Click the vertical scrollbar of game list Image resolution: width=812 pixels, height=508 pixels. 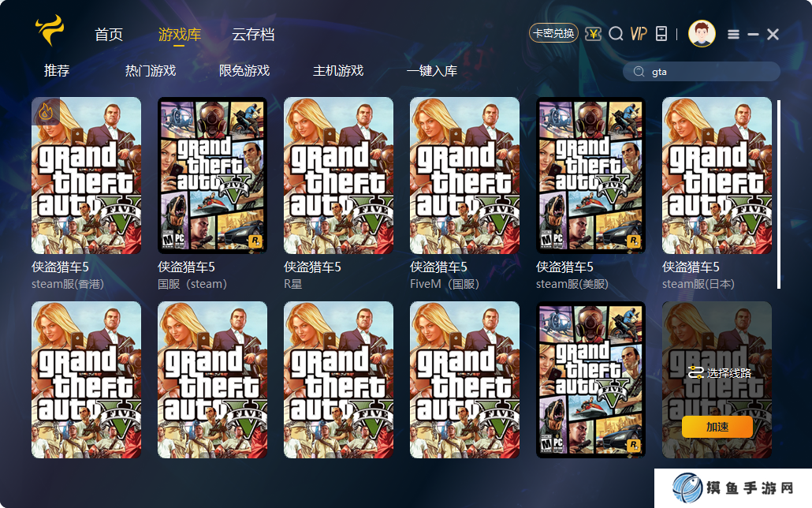coord(778,194)
